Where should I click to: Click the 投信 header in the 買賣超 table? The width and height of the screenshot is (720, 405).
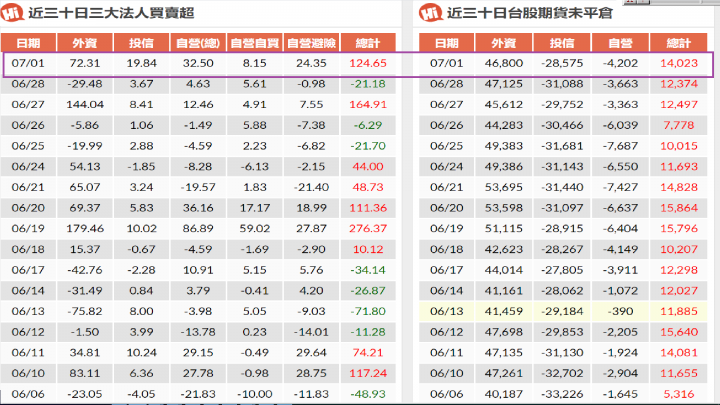point(141,43)
